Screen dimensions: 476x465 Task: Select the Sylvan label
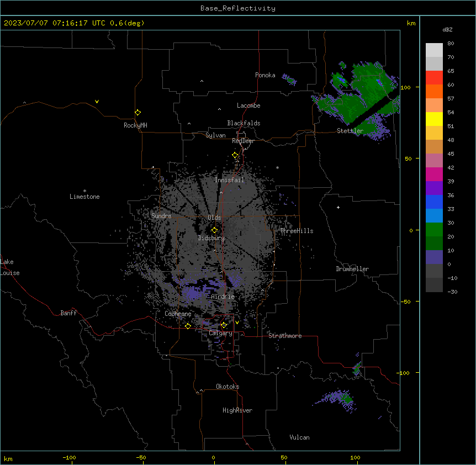click(x=215, y=135)
